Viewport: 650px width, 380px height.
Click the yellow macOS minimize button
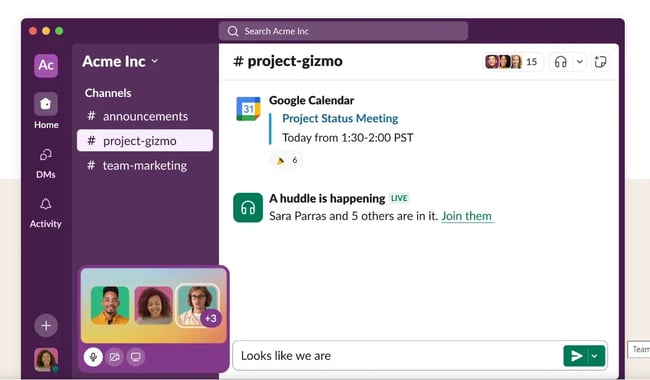46,31
